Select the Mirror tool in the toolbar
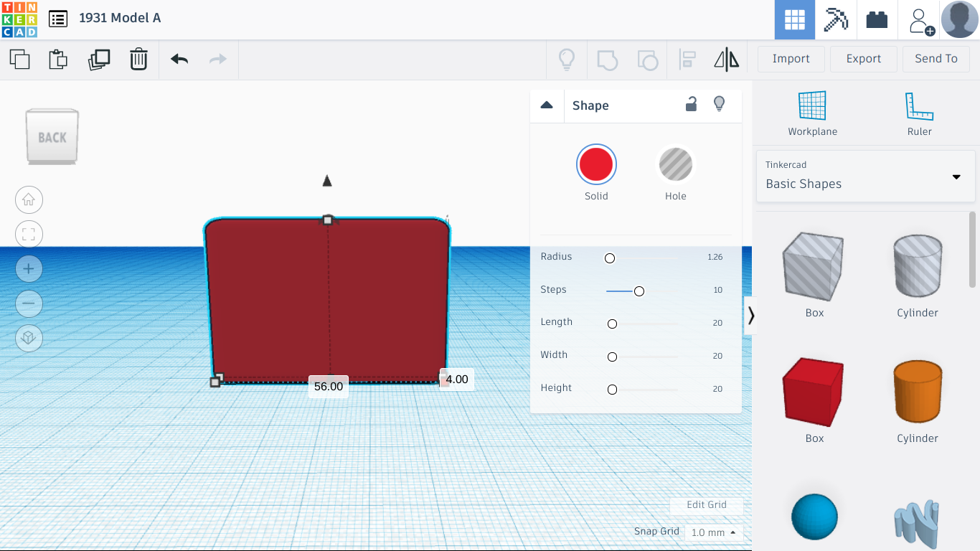This screenshot has height=551, width=980. coord(727,60)
